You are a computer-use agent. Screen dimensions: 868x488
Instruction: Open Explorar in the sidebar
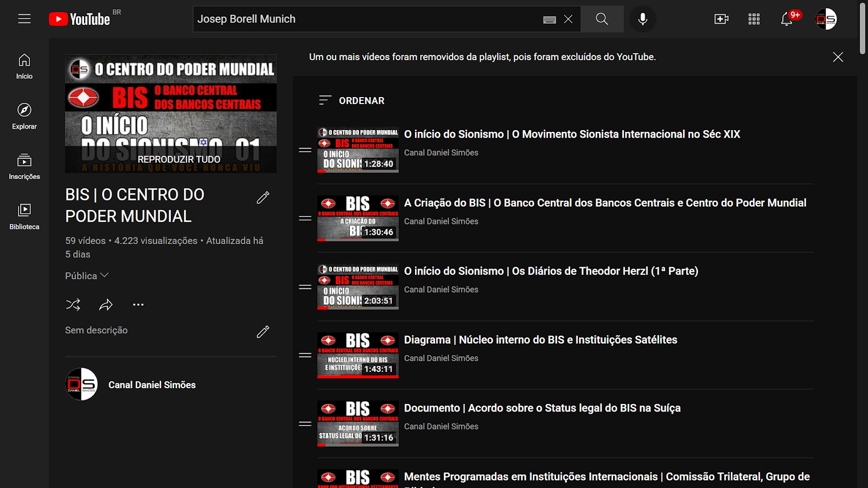point(24,117)
